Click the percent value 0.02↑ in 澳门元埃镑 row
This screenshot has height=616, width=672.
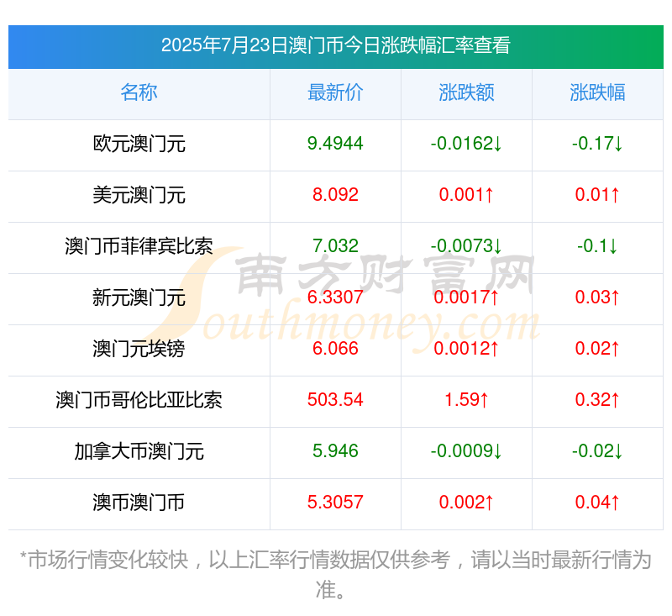coord(597,349)
